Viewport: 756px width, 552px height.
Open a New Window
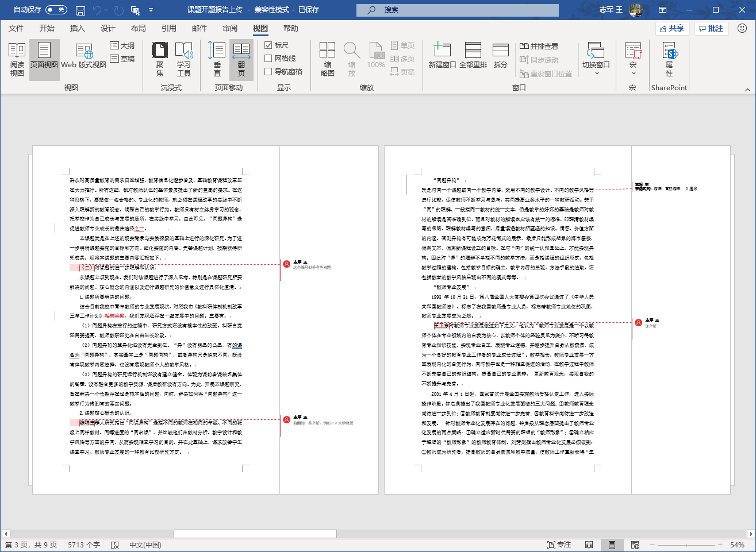[442, 56]
